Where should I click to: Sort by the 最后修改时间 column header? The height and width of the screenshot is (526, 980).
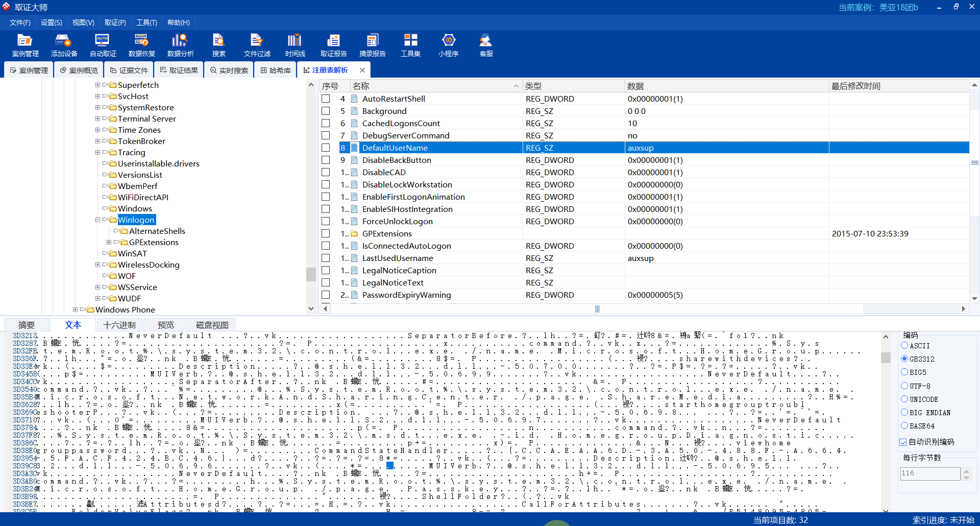coord(898,86)
